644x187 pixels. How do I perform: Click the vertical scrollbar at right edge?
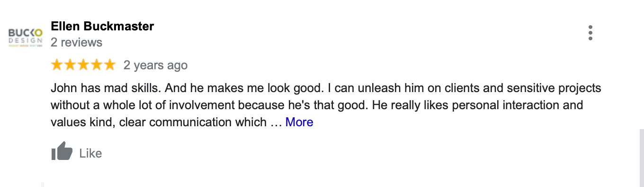[x=641, y=158]
